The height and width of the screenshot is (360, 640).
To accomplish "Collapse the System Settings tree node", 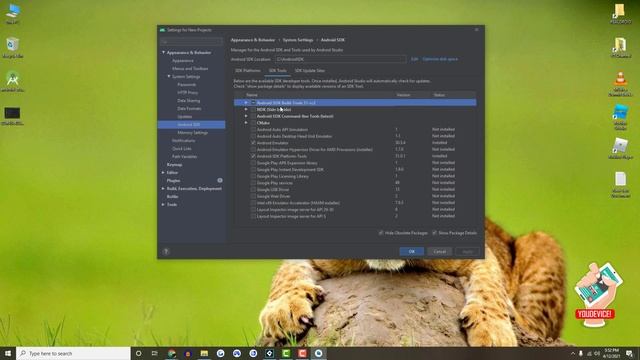I will pos(169,77).
